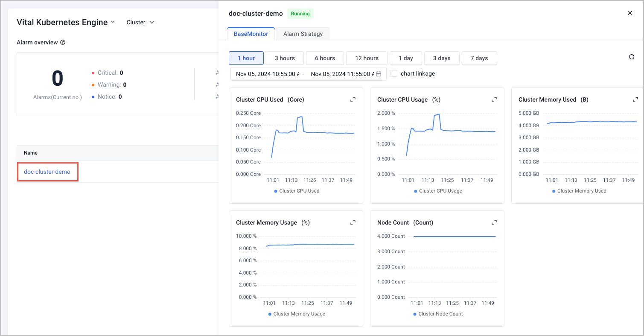644x336 pixels.
Task: Toggle the Cluster CPU Usage legend series
Action: [x=438, y=191]
